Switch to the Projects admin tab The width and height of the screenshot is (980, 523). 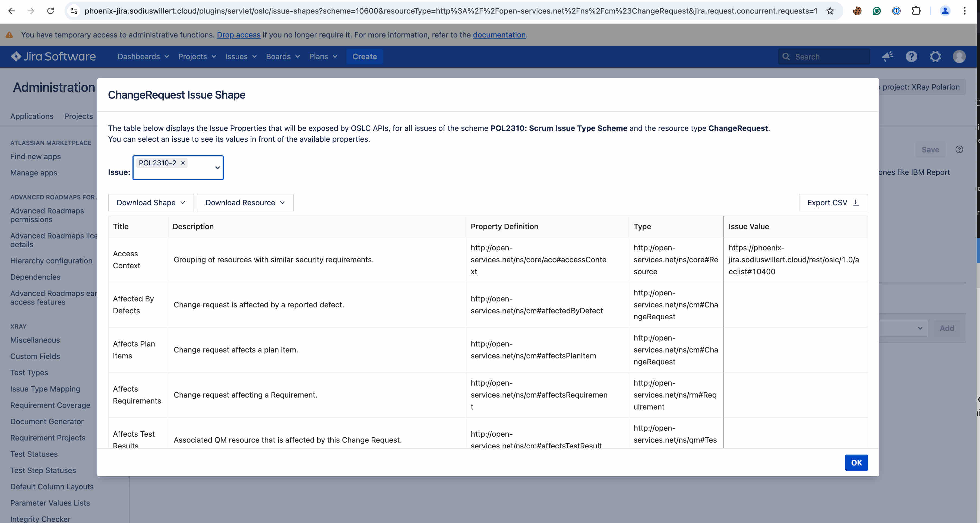pyautogui.click(x=78, y=116)
